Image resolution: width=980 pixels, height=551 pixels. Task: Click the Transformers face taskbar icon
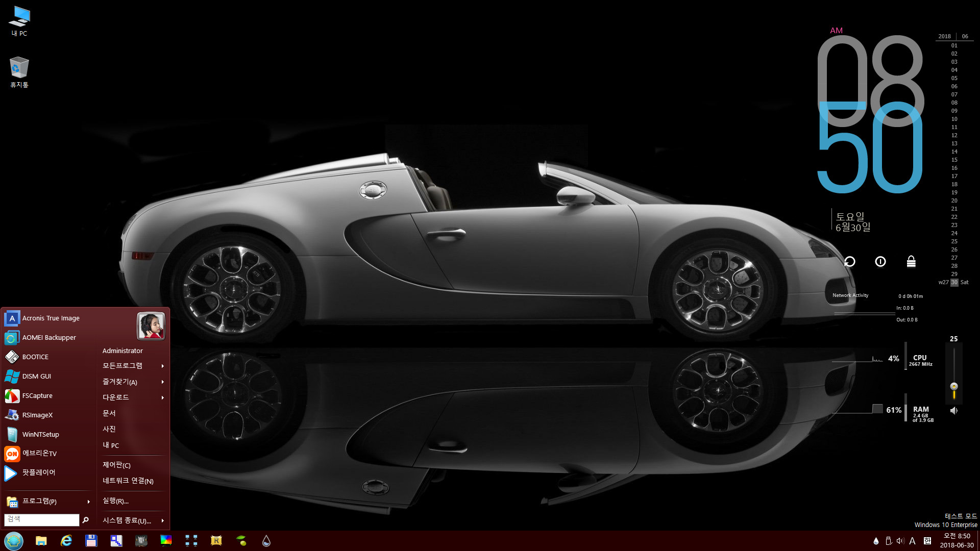coord(141,541)
